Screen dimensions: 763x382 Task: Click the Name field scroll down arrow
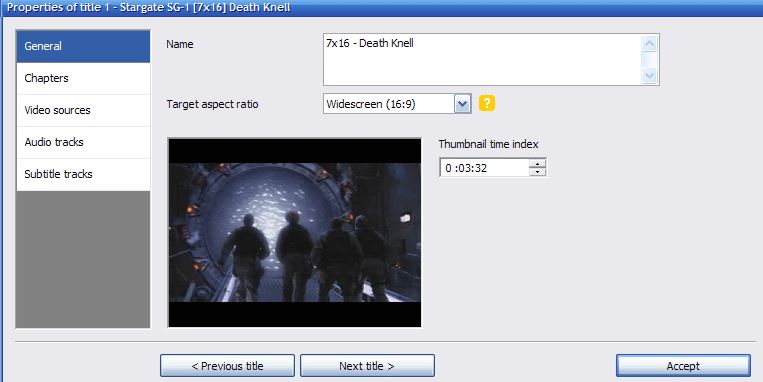[649, 76]
